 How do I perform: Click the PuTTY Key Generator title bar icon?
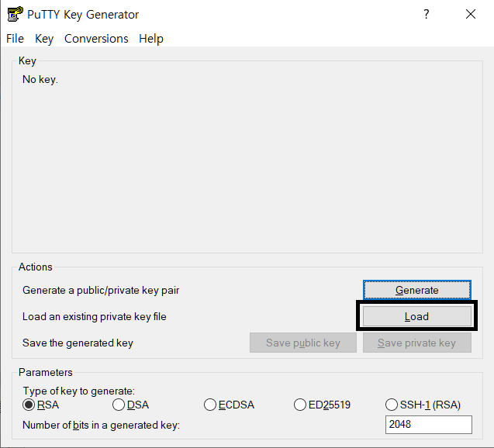(x=16, y=14)
